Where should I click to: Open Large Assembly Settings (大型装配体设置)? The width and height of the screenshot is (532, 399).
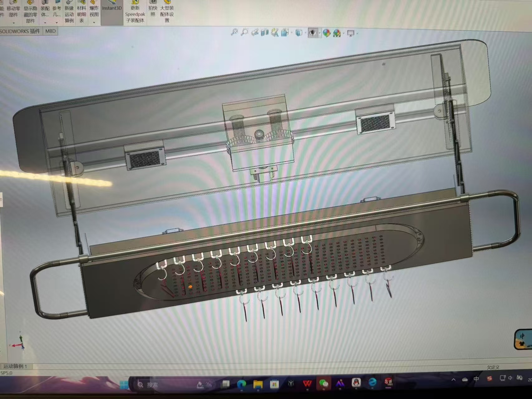[x=167, y=12]
